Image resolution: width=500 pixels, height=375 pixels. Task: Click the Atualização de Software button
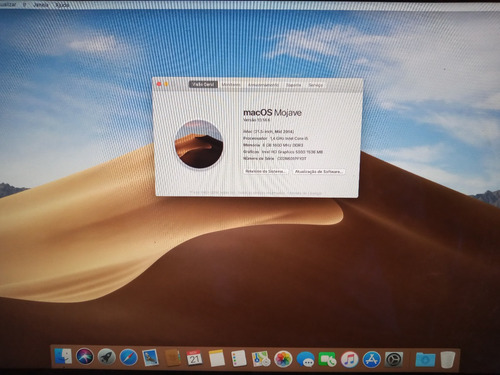coord(318,171)
